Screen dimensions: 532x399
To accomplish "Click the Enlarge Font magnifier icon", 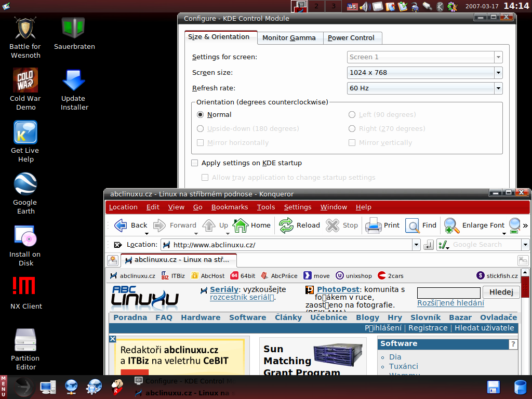I will pyautogui.click(x=451, y=225).
